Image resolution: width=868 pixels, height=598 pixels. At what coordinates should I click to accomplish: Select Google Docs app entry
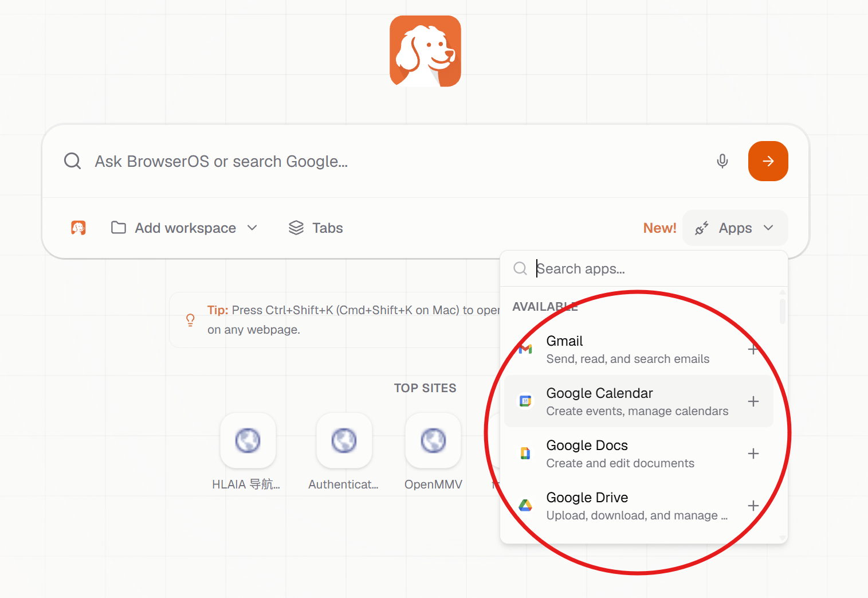click(x=638, y=454)
